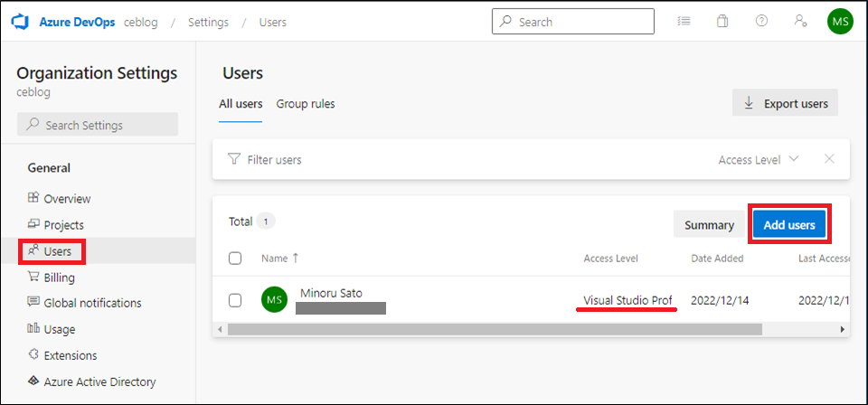Expand the Access Level filter dropdown
The image size is (868, 405).
tap(759, 160)
